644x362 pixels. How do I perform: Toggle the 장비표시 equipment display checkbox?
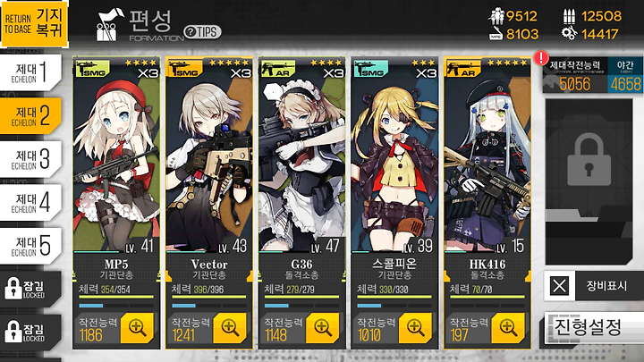[x=559, y=286]
